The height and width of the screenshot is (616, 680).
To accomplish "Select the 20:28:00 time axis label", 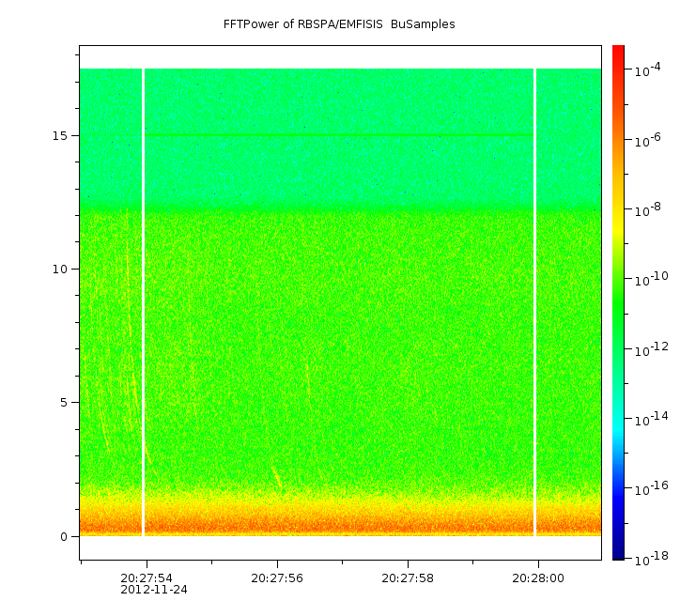I will [538, 578].
